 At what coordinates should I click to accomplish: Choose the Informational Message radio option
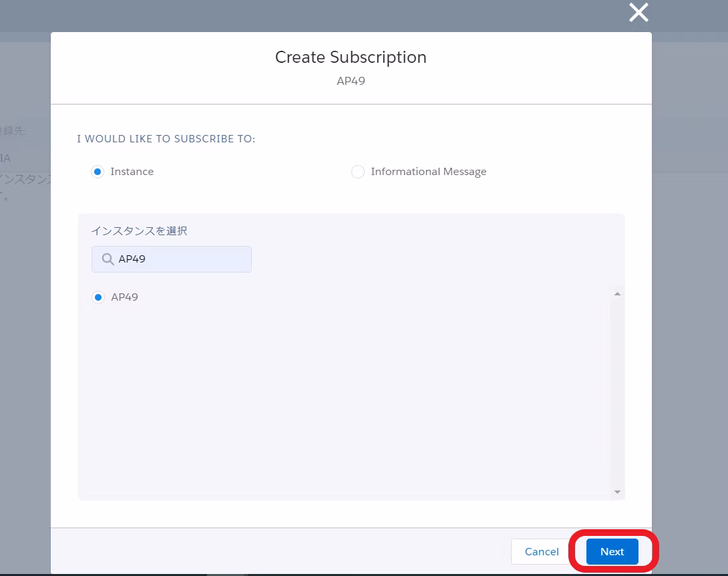tap(357, 172)
